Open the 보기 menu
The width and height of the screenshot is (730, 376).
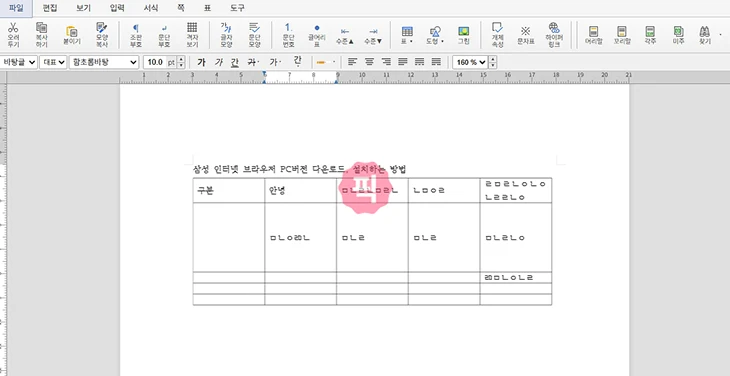click(x=83, y=8)
